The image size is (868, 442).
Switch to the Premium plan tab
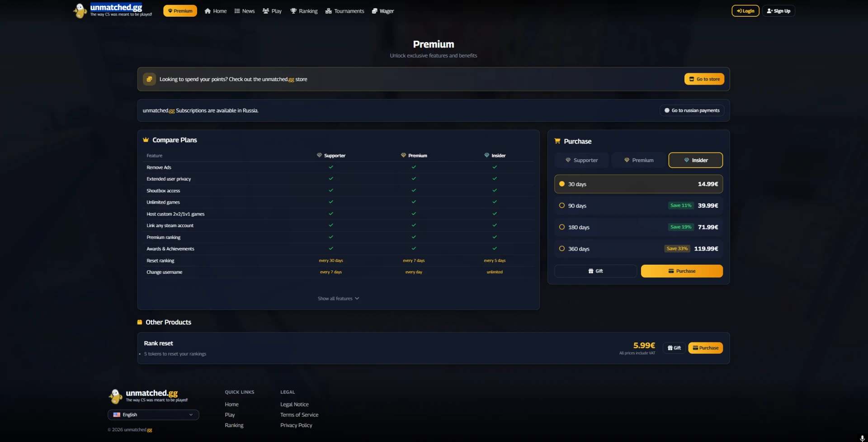tap(639, 160)
